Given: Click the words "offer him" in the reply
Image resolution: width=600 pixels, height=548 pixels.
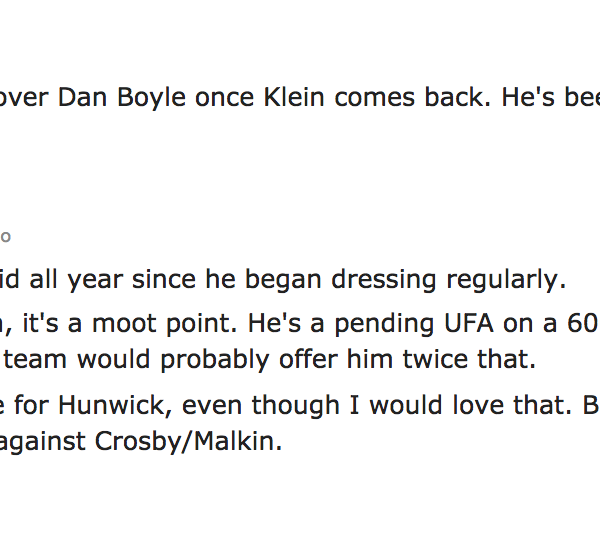Looking at the screenshot, I should 330,360.
